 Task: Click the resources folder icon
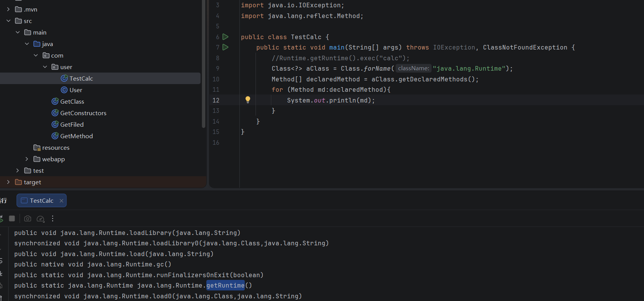(37, 147)
